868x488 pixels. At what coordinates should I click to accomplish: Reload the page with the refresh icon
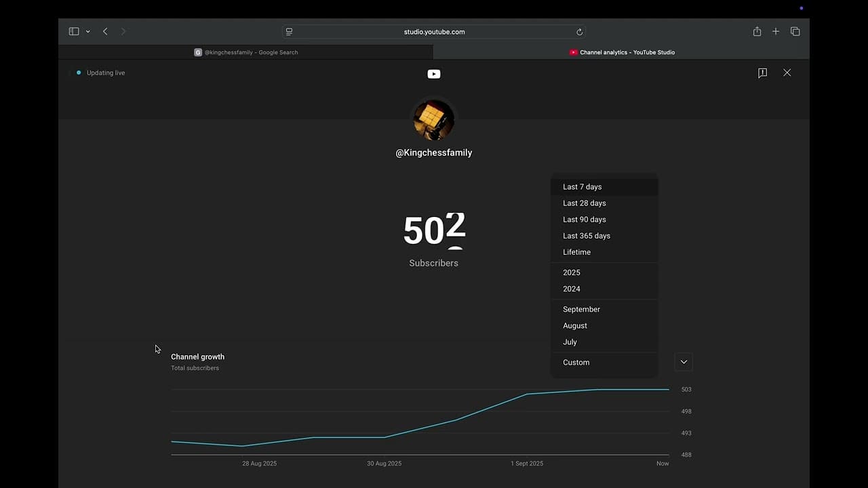click(579, 32)
